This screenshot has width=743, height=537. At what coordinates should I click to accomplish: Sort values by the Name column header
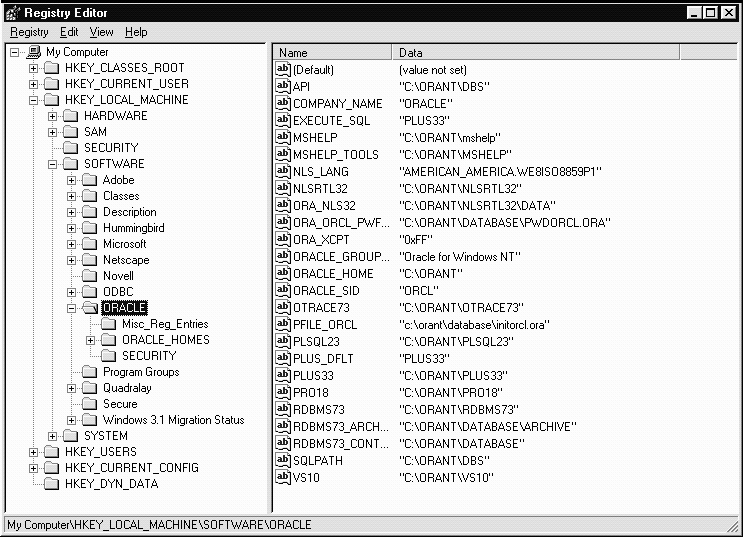click(x=332, y=52)
